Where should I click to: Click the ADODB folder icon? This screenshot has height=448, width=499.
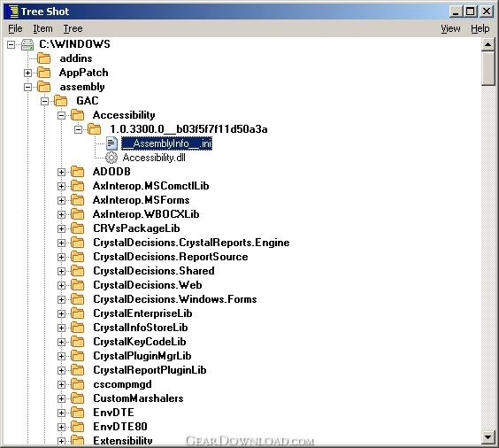tap(77, 172)
